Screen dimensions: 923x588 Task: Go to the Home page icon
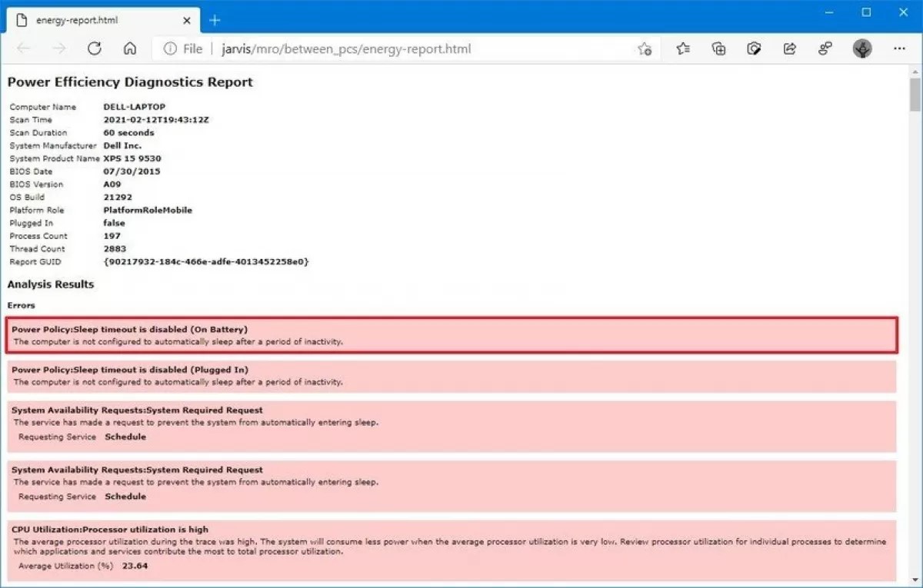click(130, 48)
